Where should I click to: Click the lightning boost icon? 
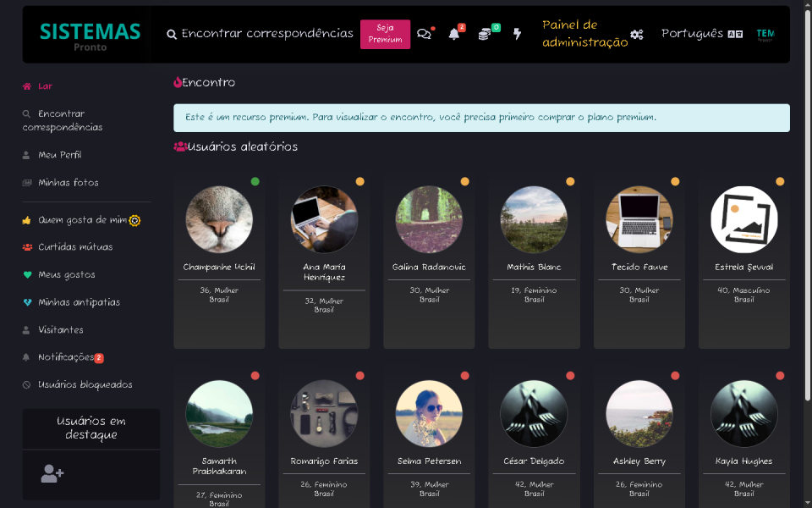point(517,34)
